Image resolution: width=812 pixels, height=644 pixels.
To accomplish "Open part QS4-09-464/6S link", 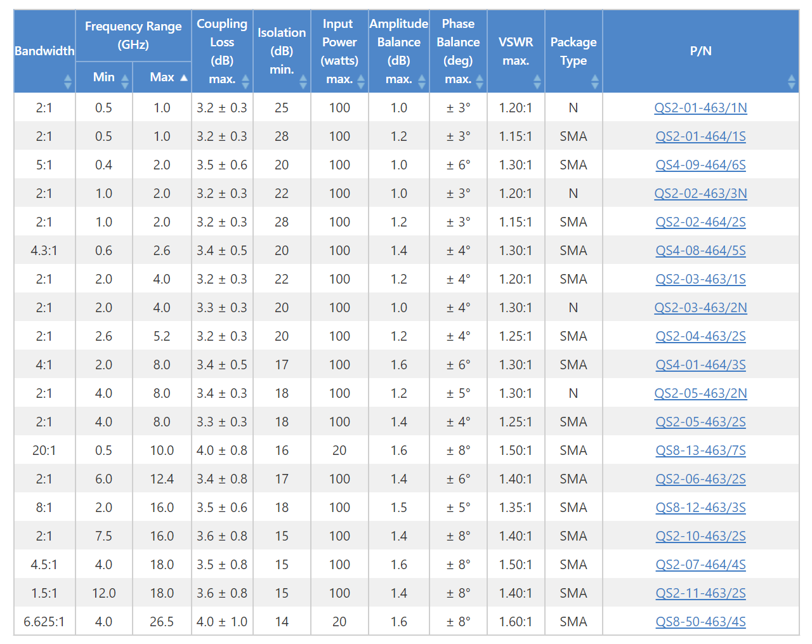I will (700, 165).
